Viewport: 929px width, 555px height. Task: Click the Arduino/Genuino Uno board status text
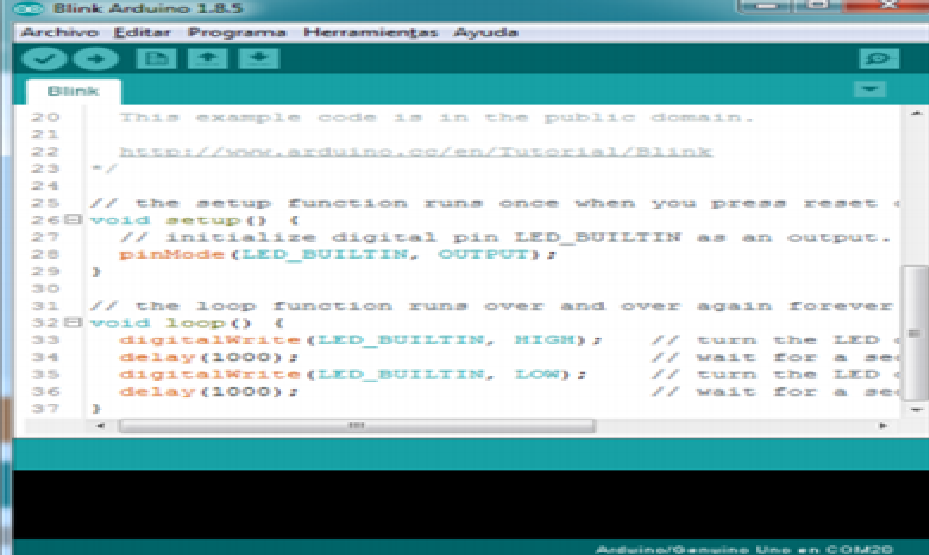coord(744,549)
